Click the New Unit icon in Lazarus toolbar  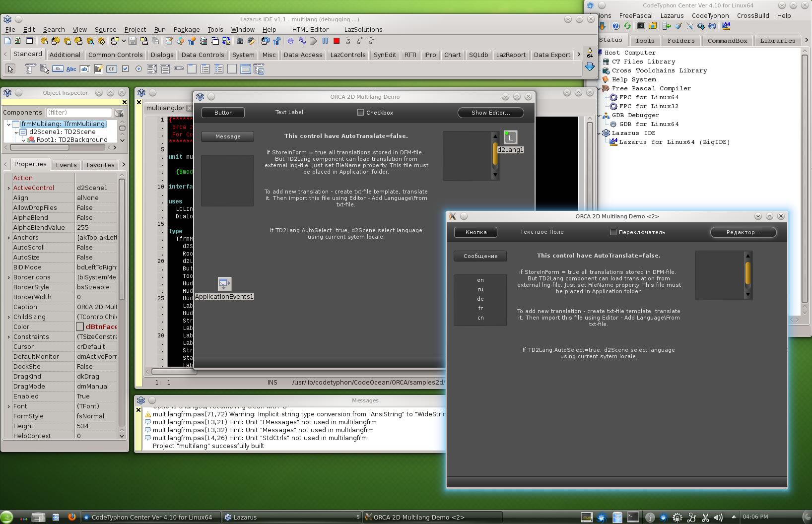(18, 41)
